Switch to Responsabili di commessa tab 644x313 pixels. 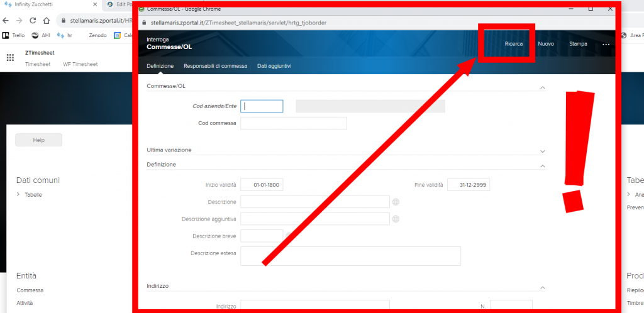click(x=215, y=66)
